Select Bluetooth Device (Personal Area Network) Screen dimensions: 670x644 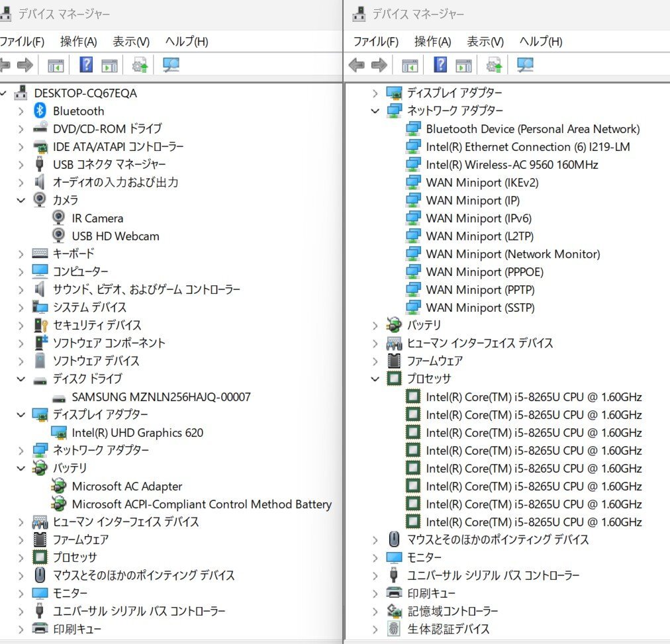pos(533,128)
